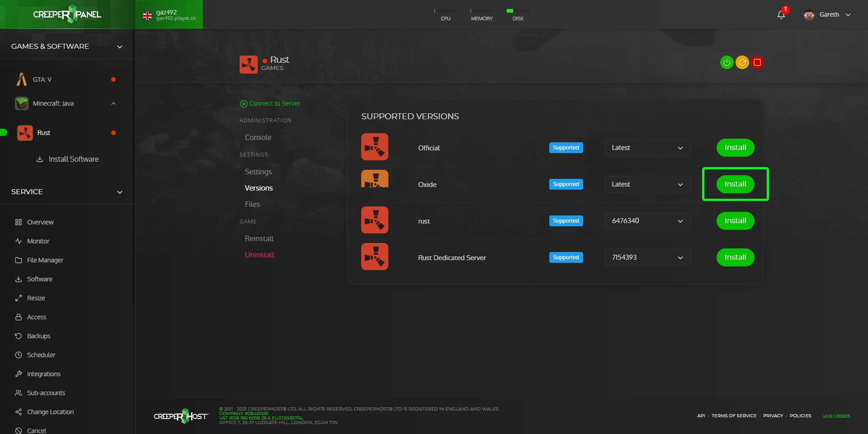
Task: Click the Rust header game icon
Action: 249,65
